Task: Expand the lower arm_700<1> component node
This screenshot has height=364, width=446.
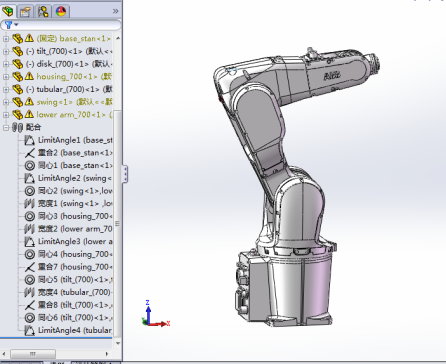Action: pos(6,115)
